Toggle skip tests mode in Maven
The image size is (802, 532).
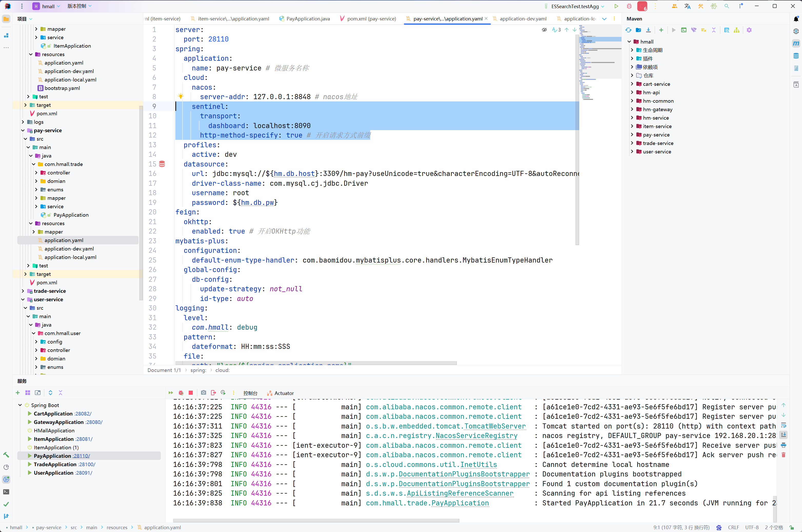click(704, 30)
